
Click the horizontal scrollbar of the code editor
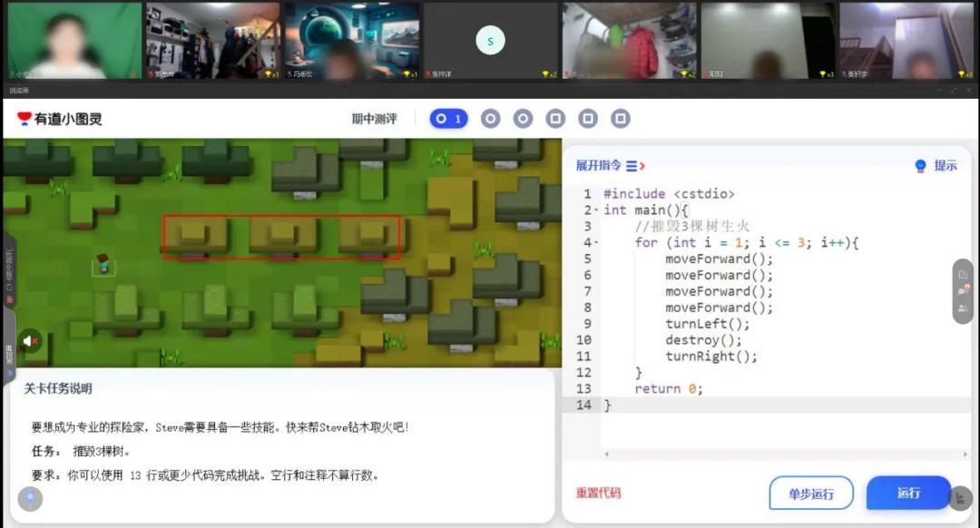(x=786, y=455)
